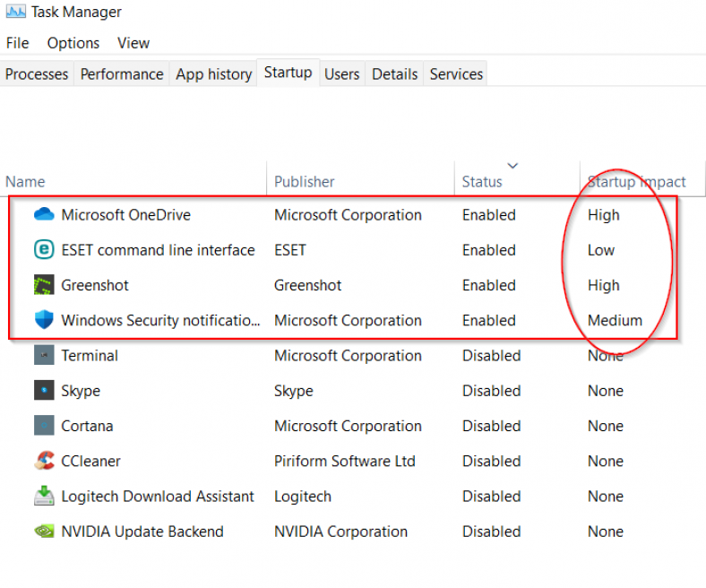Sort by the Name column header
The width and height of the screenshot is (706, 588).
[26, 182]
